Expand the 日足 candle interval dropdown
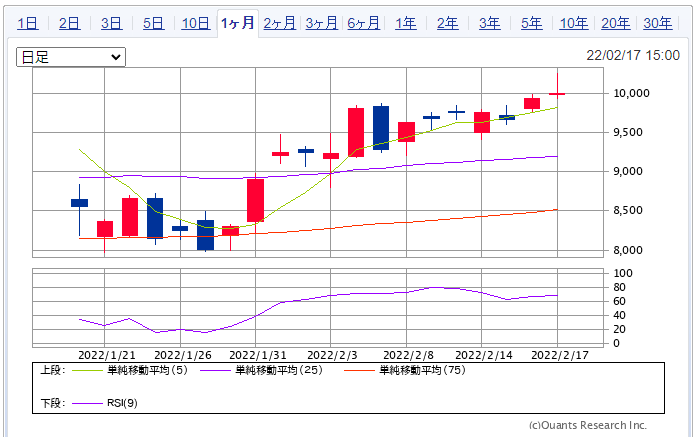The height and width of the screenshot is (437, 693). [x=71, y=57]
